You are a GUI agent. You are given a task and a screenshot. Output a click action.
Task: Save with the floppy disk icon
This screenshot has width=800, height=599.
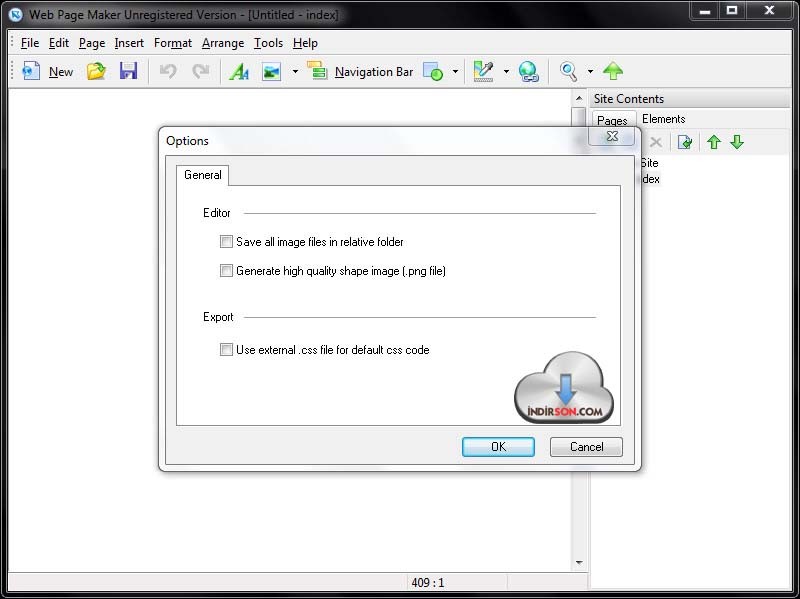coord(129,71)
